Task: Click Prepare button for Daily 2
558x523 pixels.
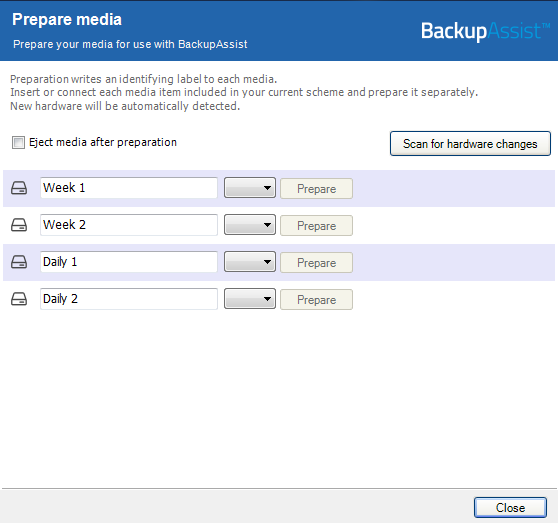Action: pos(316,300)
